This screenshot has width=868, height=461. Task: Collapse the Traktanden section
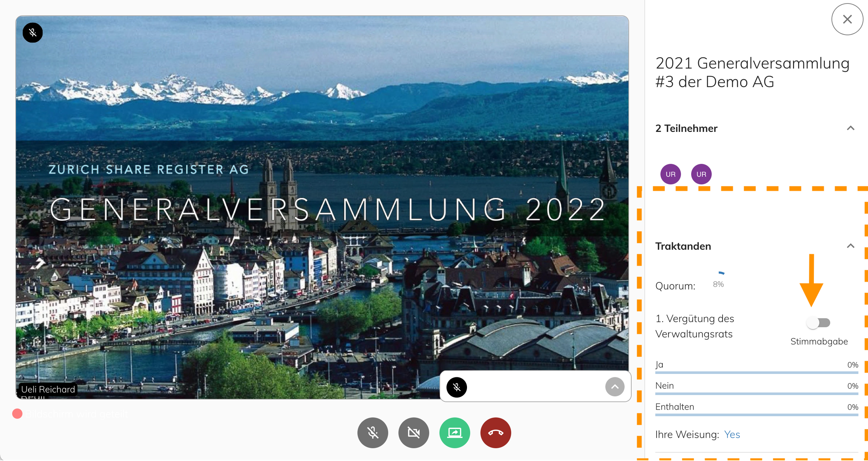[850, 246]
